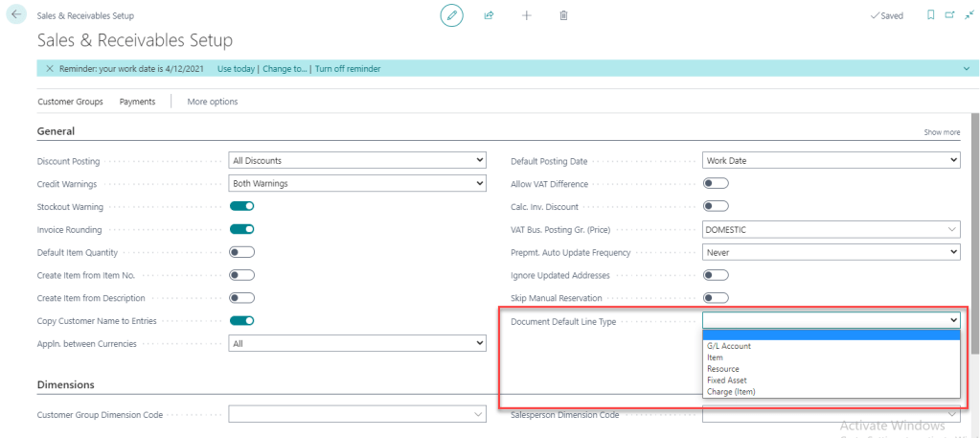The width and height of the screenshot is (980, 438).
Task: Open the Customer Groups menu
Action: (x=70, y=102)
